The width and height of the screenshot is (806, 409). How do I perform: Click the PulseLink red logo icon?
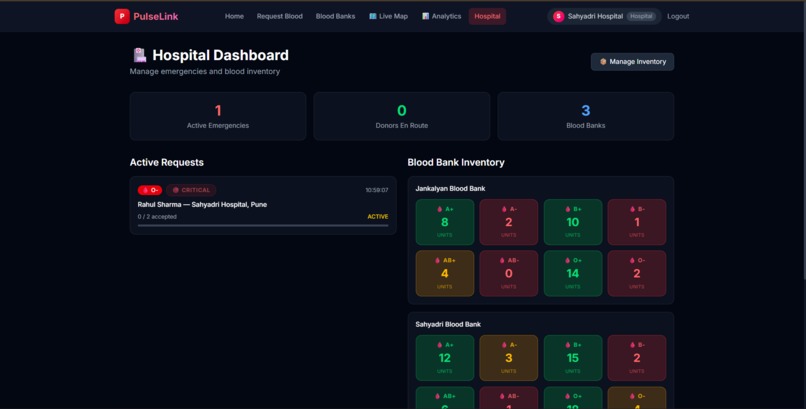pyautogui.click(x=122, y=16)
